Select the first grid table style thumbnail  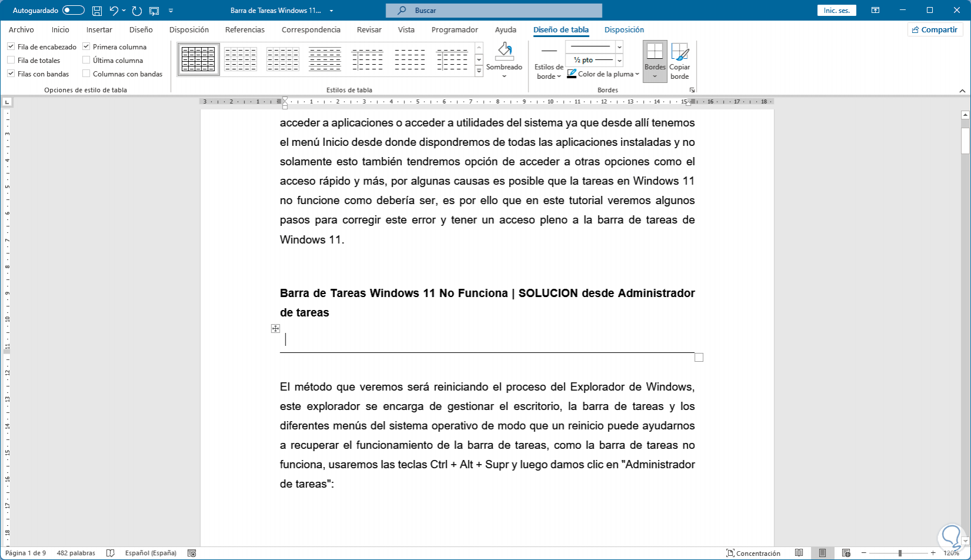[x=198, y=59]
